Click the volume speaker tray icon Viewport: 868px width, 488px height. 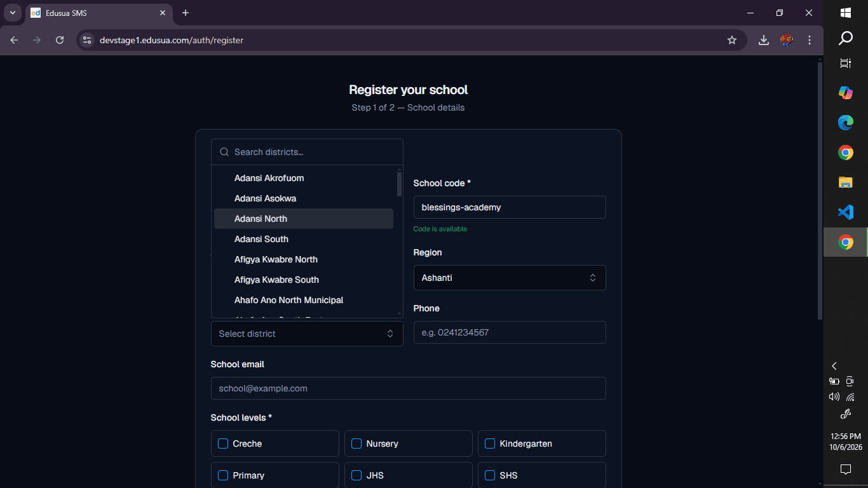pos(834,397)
